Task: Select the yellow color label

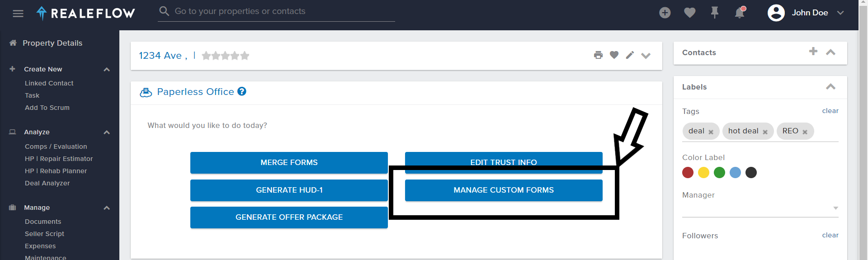Action: [x=703, y=172]
